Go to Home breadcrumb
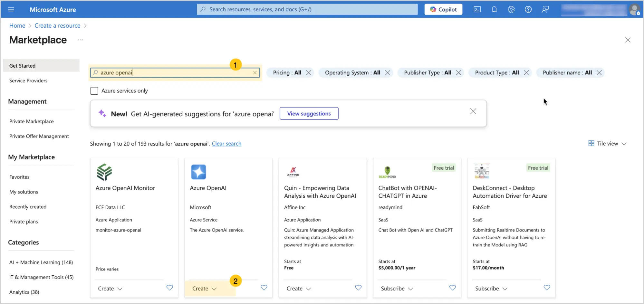The width and height of the screenshot is (644, 304). point(17,26)
